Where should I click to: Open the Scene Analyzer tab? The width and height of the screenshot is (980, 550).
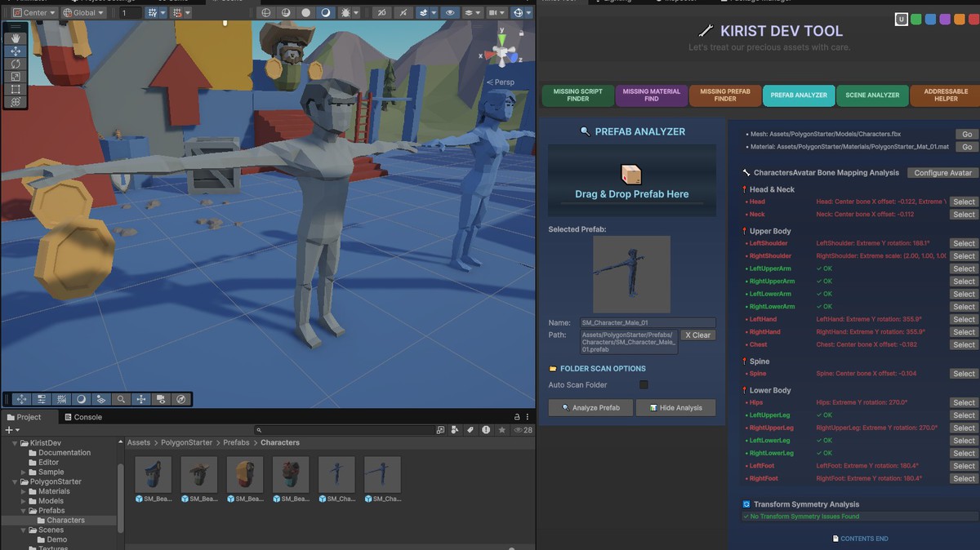point(872,95)
